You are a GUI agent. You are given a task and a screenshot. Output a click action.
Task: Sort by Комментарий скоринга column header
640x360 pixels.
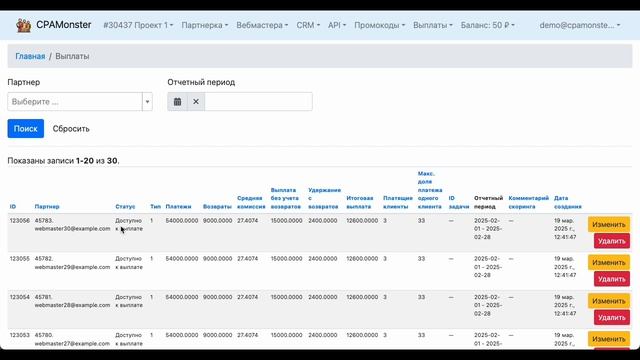(x=529, y=202)
